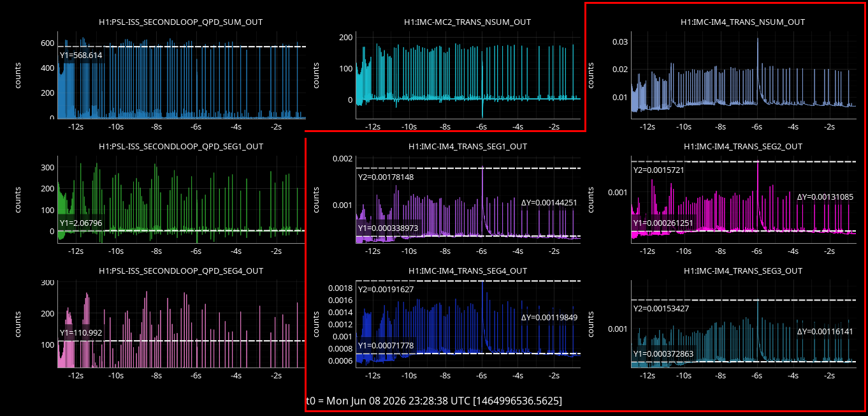Screen dimensions: 868x416
Task: Select the ΔY=0.00131085 delta readout
Action: (x=825, y=197)
